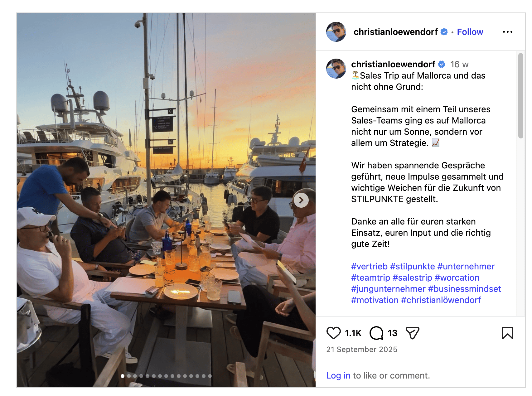Click the 21 September 2025 date
Viewport: 532px width, 396px height.
tap(362, 350)
